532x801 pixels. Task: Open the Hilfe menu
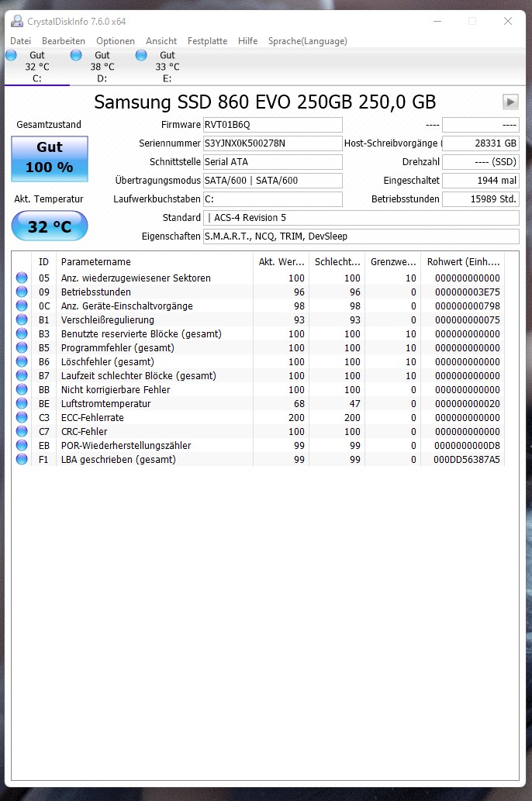pos(248,41)
